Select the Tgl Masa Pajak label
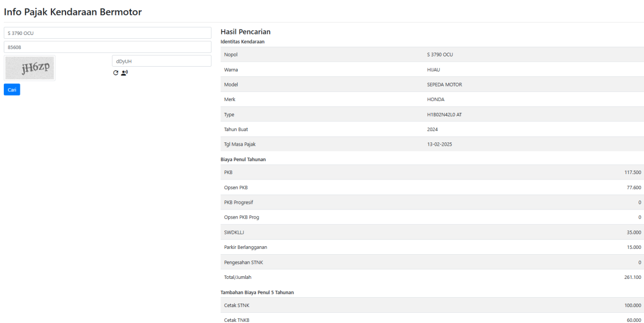The width and height of the screenshot is (644, 323). (239, 144)
